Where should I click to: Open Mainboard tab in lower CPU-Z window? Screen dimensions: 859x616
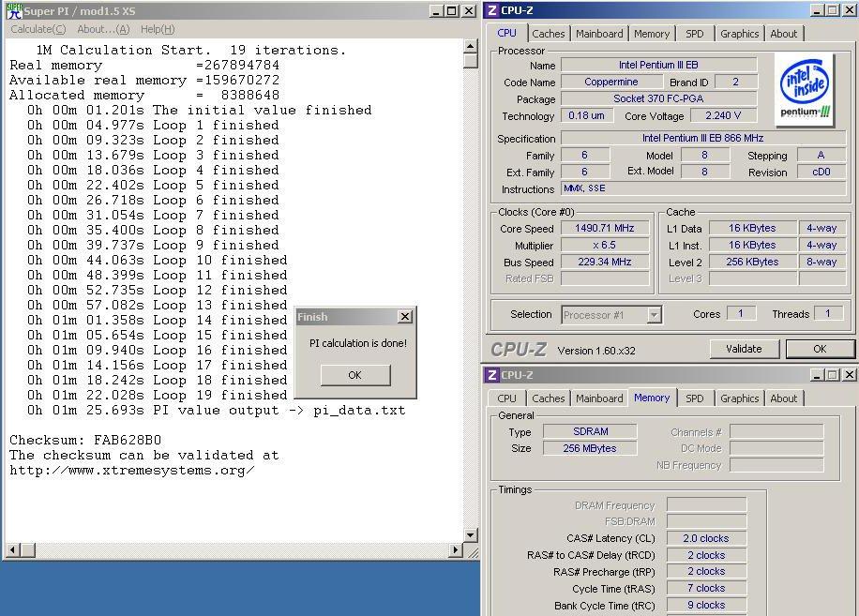pos(599,398)
